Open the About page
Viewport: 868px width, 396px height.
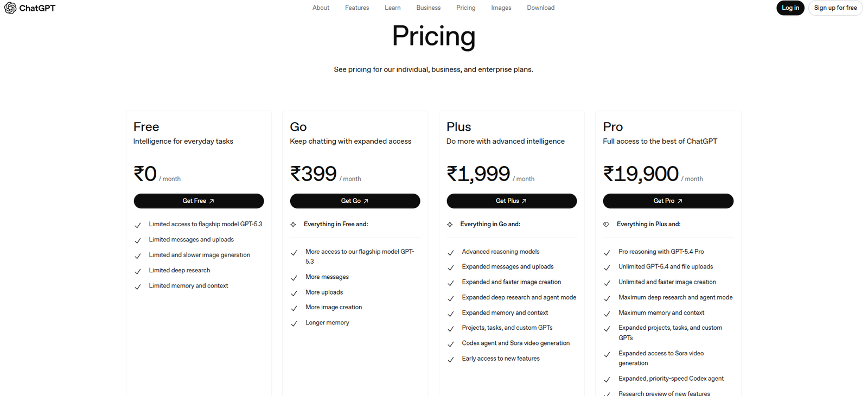(321, 8)
